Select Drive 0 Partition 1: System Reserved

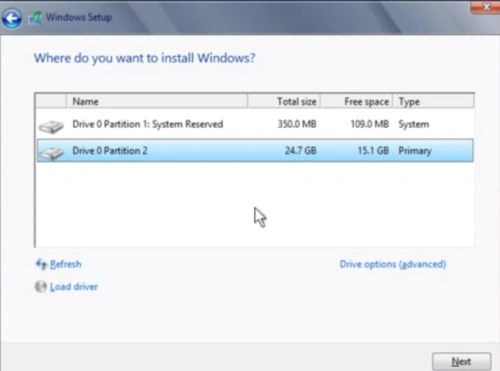(255, 124)
